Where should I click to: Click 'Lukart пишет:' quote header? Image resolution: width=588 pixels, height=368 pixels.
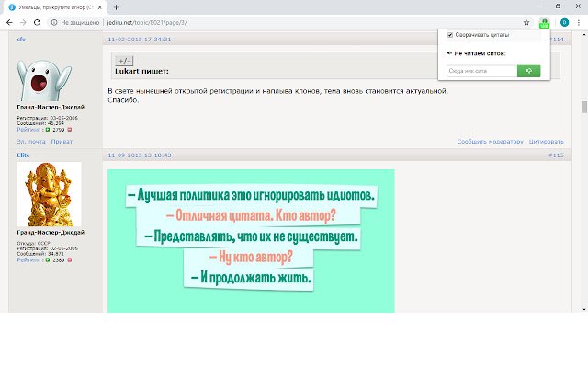pos(141,72)
